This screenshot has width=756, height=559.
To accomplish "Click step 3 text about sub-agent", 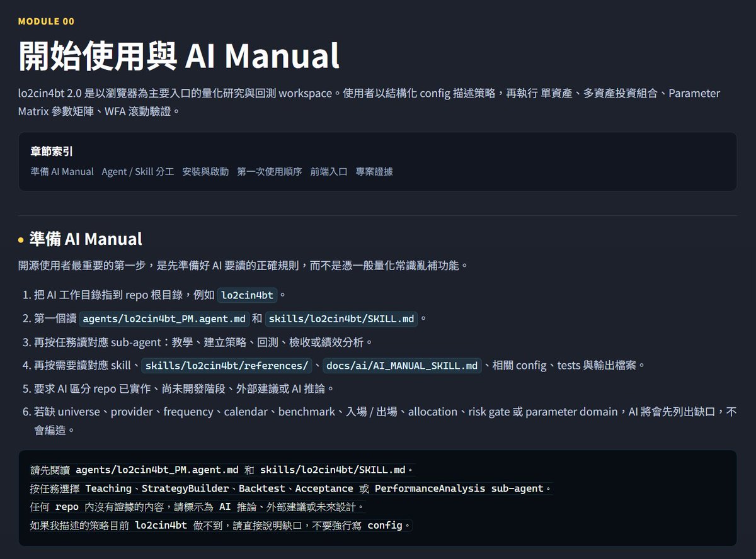I will pyautogui.click(x=203, y=342).
